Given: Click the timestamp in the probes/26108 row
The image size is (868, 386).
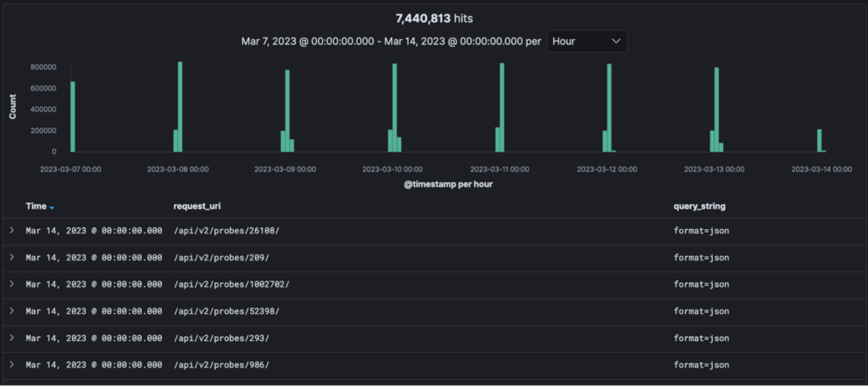Looking at the screenshot, I should (94, 231).
